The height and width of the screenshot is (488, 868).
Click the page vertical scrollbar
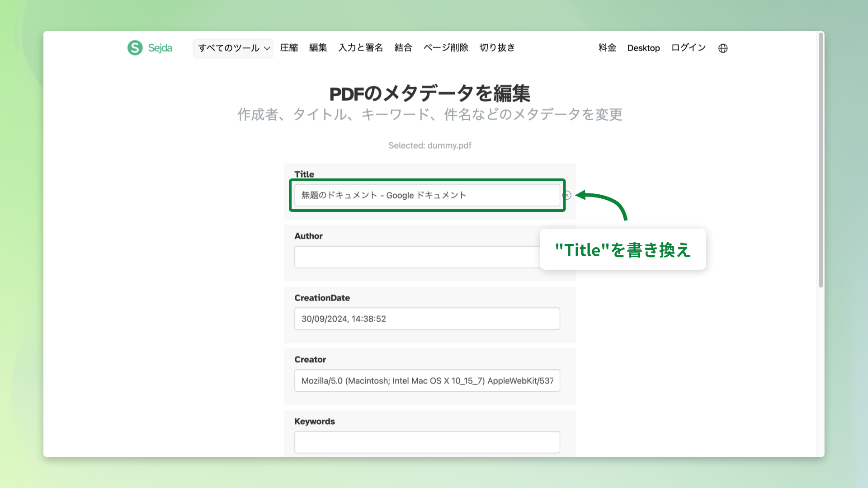point(821,160)
